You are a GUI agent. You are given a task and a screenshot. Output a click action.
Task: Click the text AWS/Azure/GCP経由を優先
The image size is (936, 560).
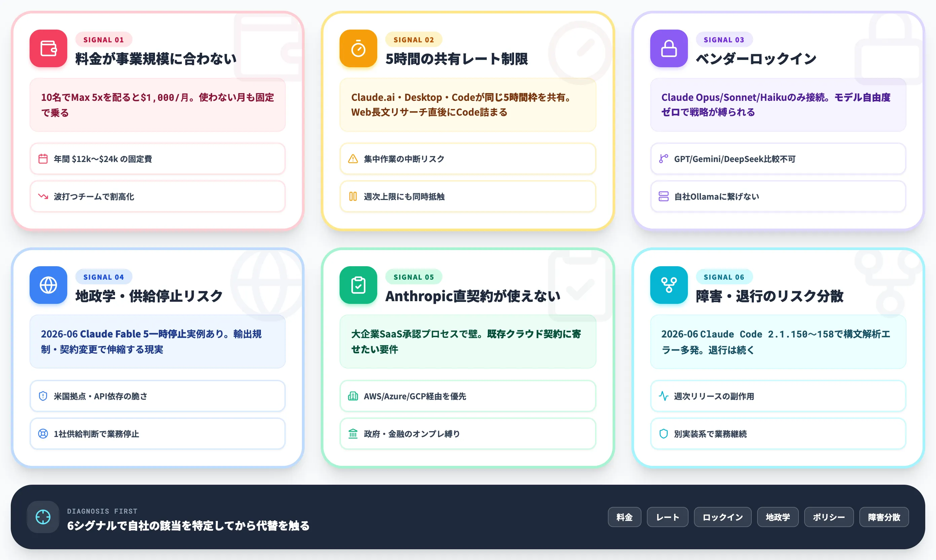415,396
